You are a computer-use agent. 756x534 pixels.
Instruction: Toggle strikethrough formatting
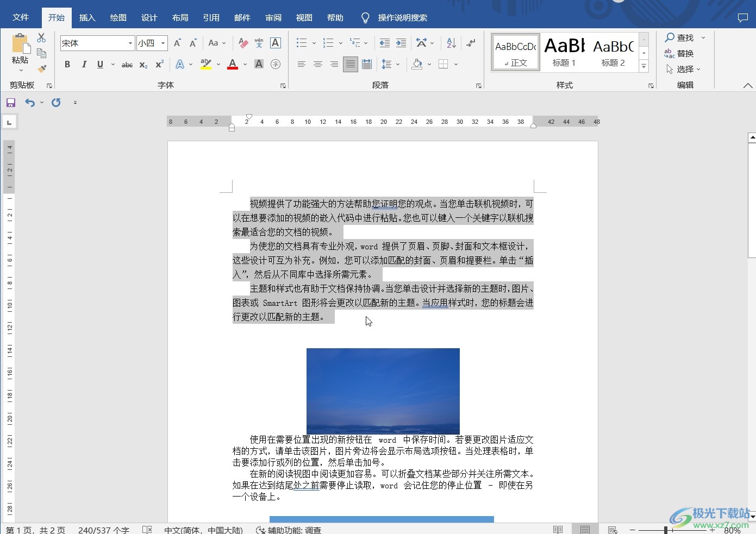[x=126, y=64]
